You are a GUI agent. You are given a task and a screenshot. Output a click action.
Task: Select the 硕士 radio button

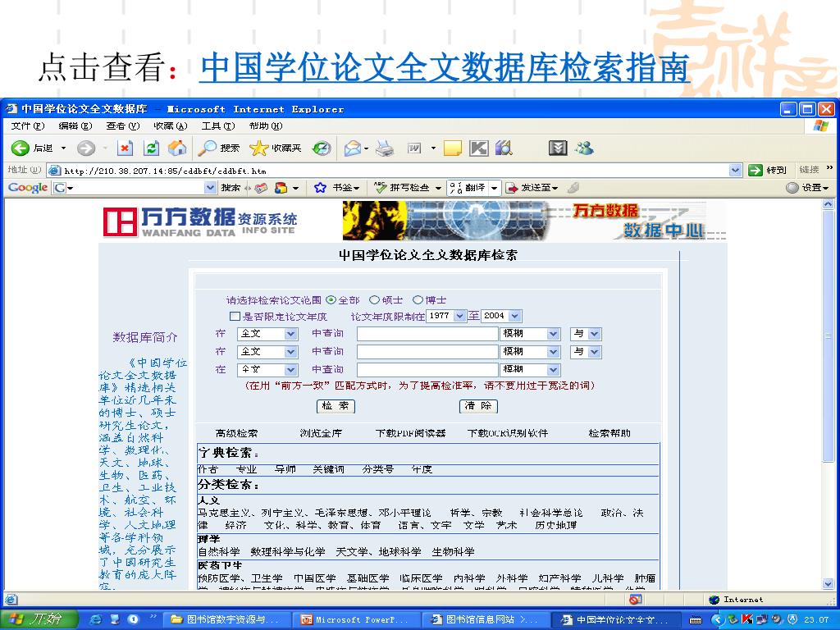click(x=374, y=300)
